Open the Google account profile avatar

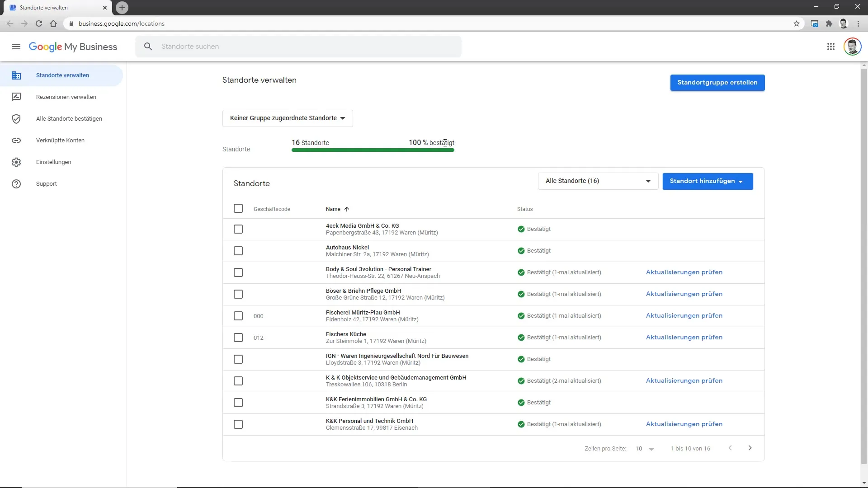(852, 47)
